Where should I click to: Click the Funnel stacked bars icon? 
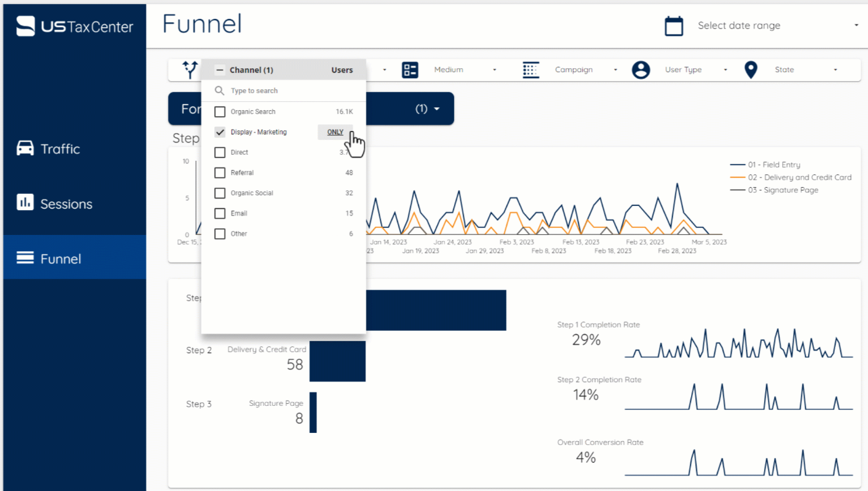coord(25,257)
